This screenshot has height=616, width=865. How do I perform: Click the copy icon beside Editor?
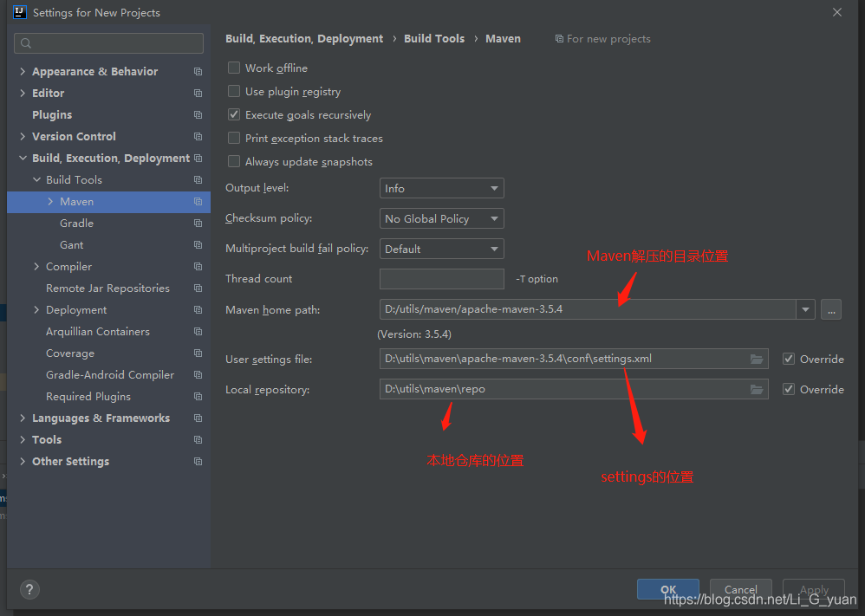[198, 94]
